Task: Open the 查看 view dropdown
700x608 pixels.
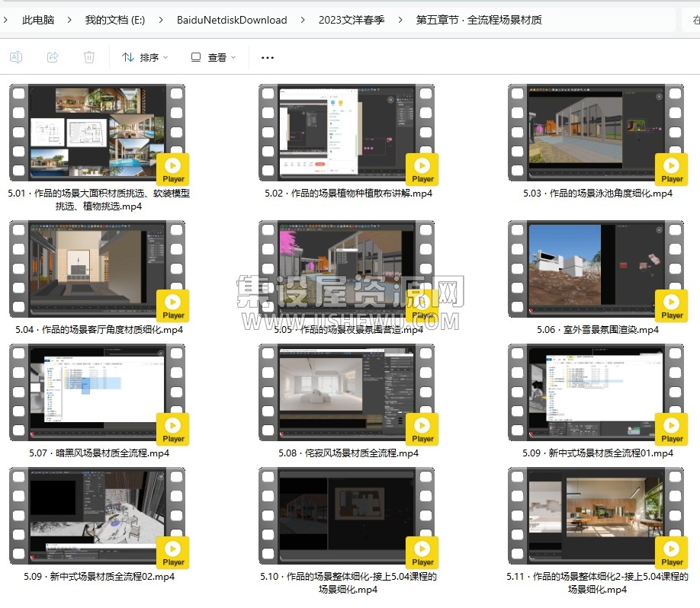Action: pyautogui.click(x=214, y=58)
